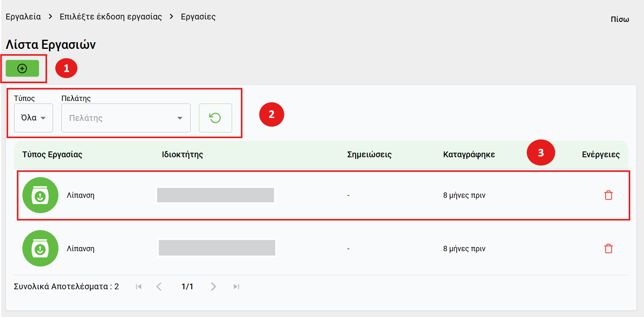
Task: Jump to last page of results
Action: (236, 286)
